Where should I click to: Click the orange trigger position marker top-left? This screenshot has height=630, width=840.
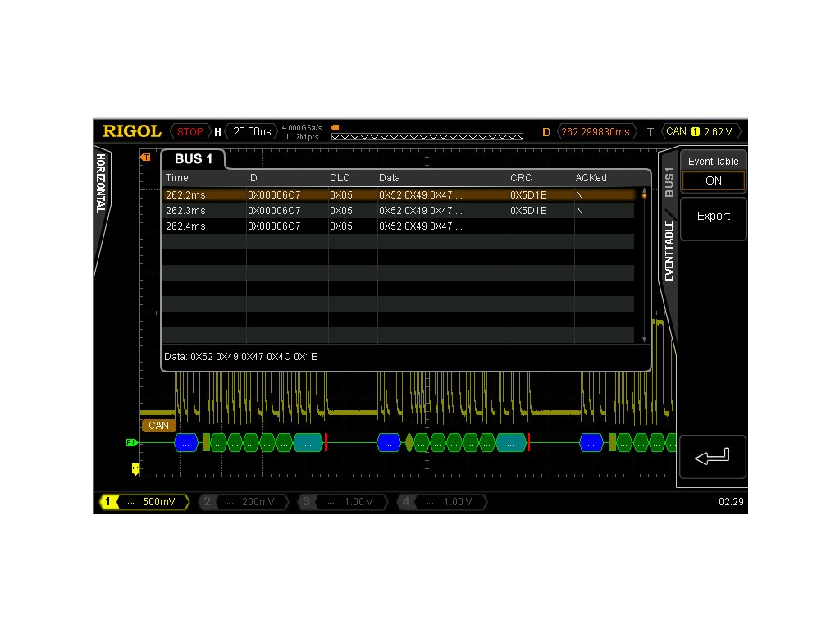tap(145, 157)
